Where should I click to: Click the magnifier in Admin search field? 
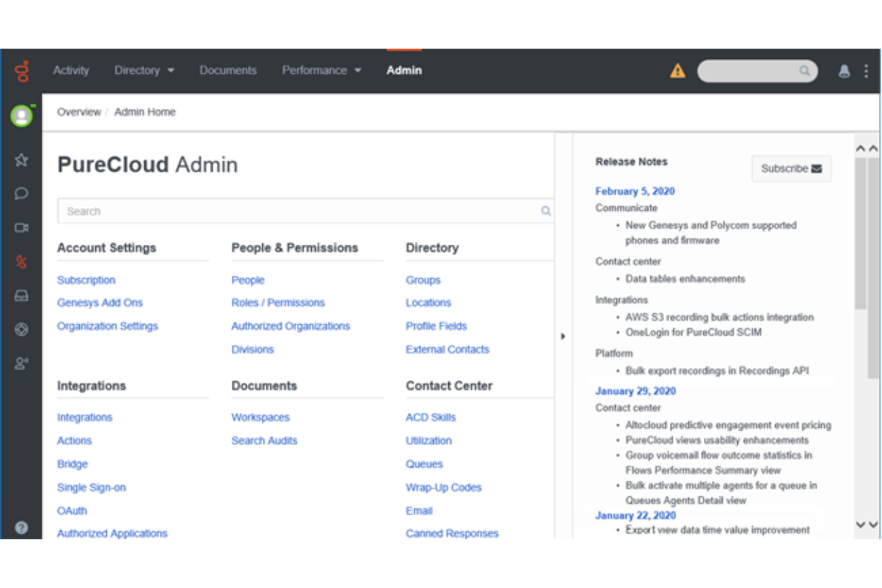(x=546, y=211)
